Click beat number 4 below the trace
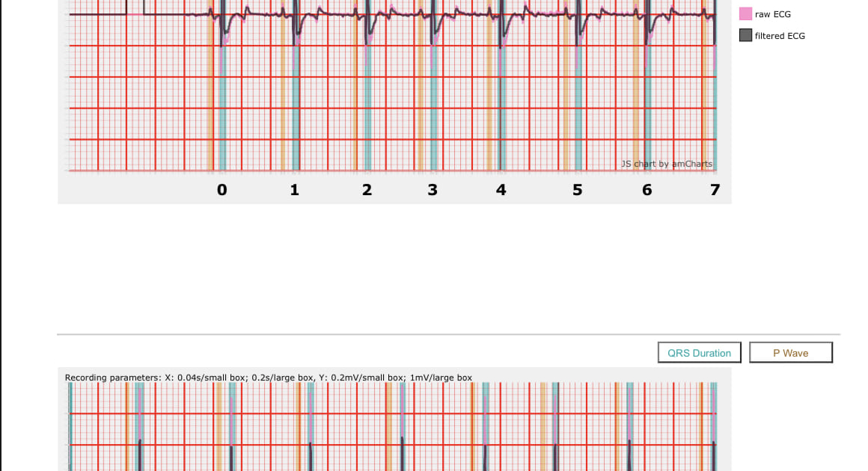868x471 pixels. pos(501,190)
